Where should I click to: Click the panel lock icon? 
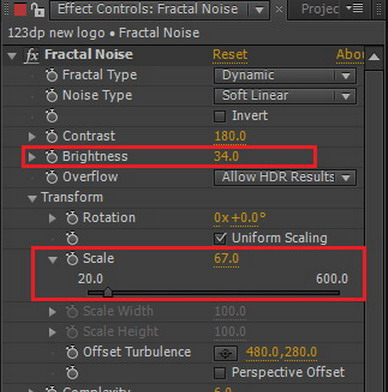(x=38, y=9)
